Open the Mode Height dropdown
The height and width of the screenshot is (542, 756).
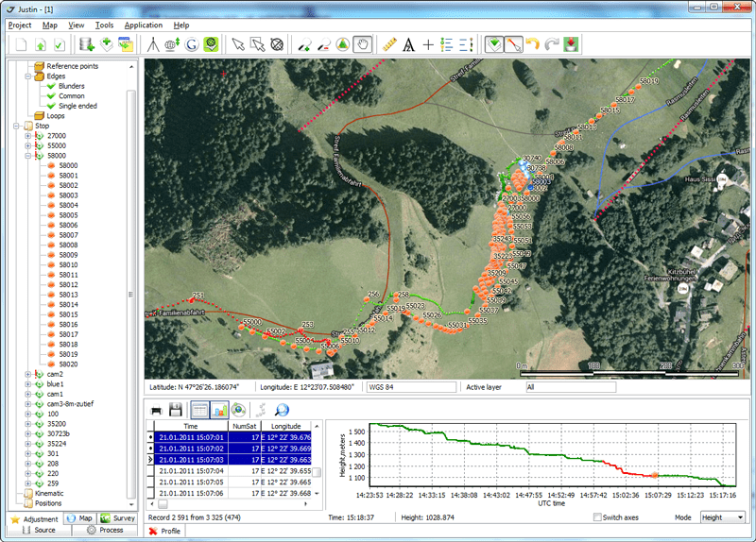(x=722, y=517)
